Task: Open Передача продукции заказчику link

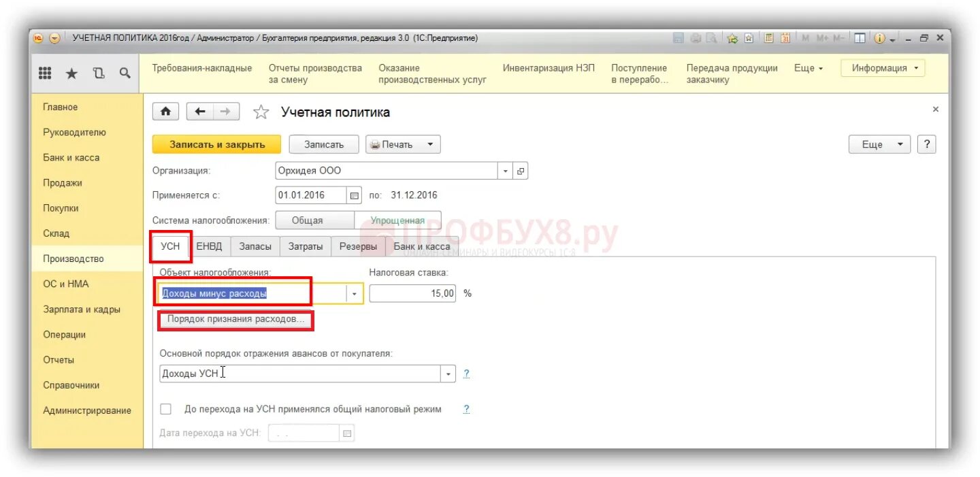Action: point(732,73)
